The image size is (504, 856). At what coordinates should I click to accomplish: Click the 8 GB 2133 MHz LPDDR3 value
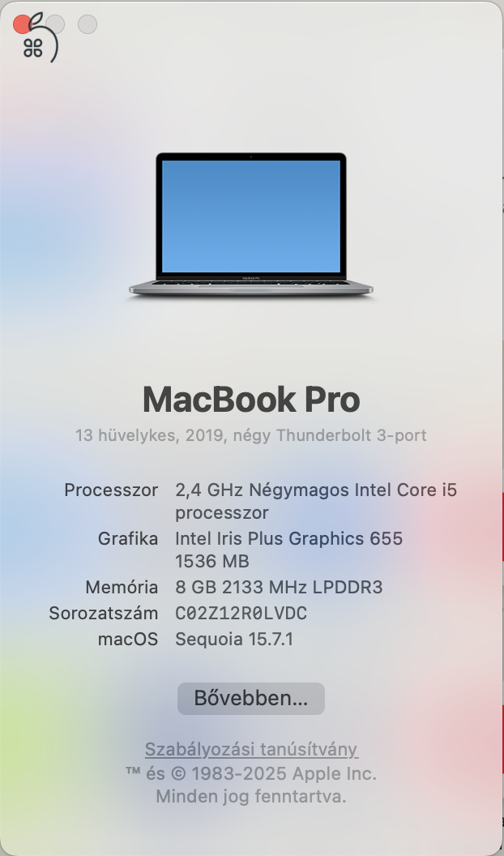pos(279,587)
